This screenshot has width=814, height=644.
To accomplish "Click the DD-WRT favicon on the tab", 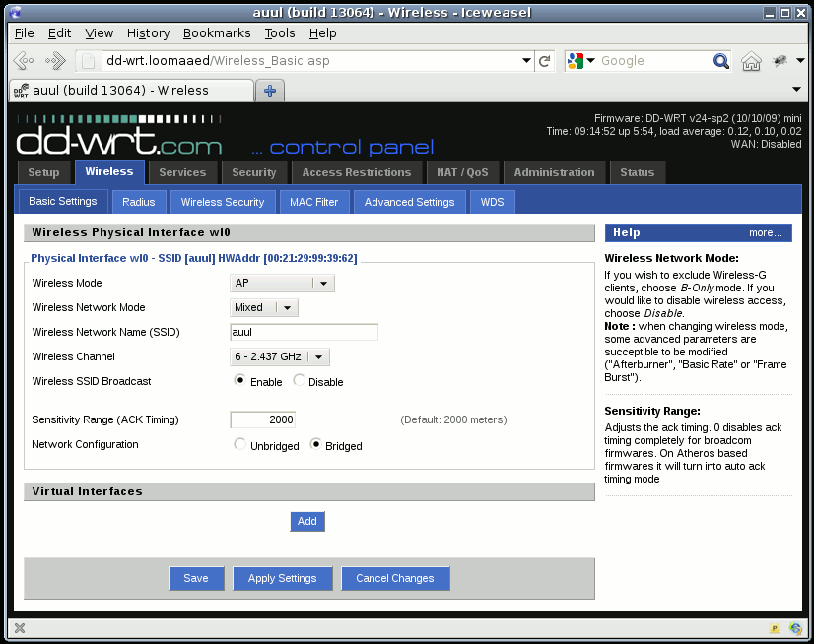I will pyautogui.click(x=21, y=91).
